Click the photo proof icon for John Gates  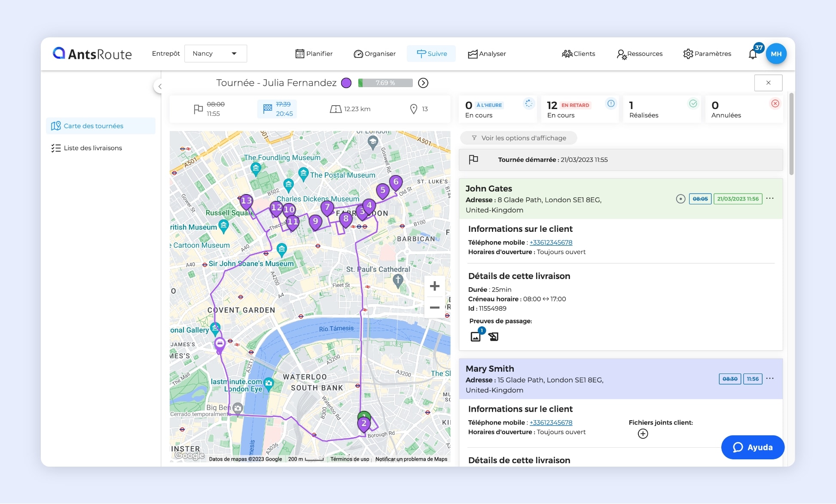pyautogui.click(x=476, y=337)
